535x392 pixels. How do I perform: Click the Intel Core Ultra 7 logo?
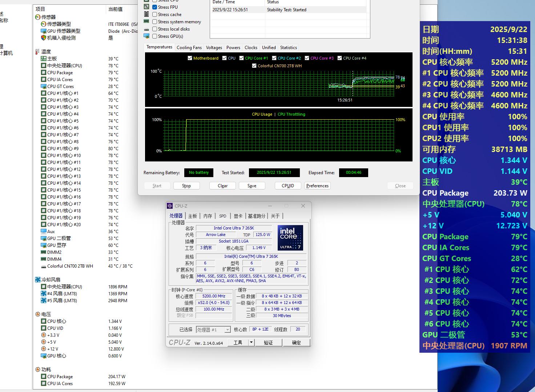pyautogui.click(x=290, y=238)
